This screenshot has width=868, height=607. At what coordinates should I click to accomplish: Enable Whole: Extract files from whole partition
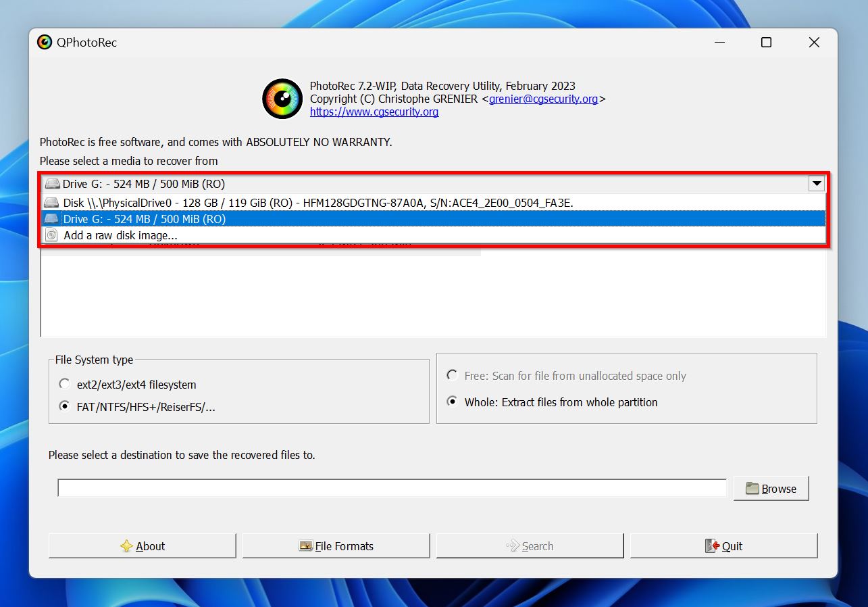pyautogui.click(x=451, y=401)
